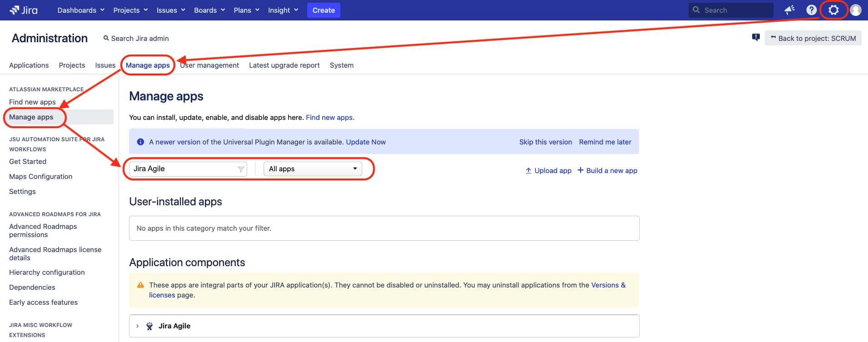The width and height of the screenshot is (868, 342).
Task: Open the Boards dropdown menu
Action: tap(210, 10)
